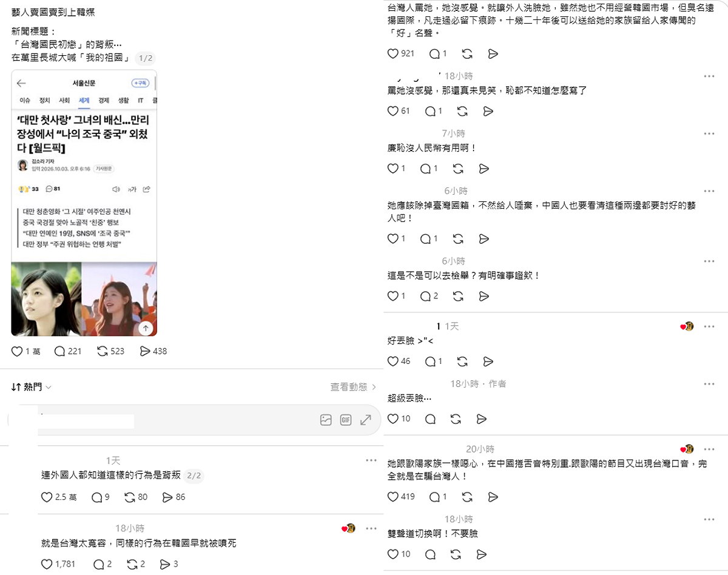This screenshot has height=575, width=728.
Task: Click the 20小時 timestamp on 歐陽家族 comment
Action: point(480,449)
